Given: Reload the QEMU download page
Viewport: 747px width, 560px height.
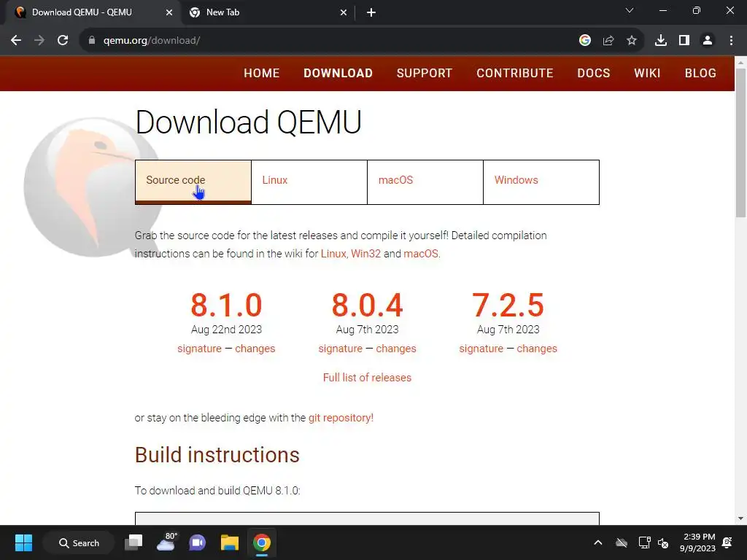Looking at the screenshot, I should (63, 41).
